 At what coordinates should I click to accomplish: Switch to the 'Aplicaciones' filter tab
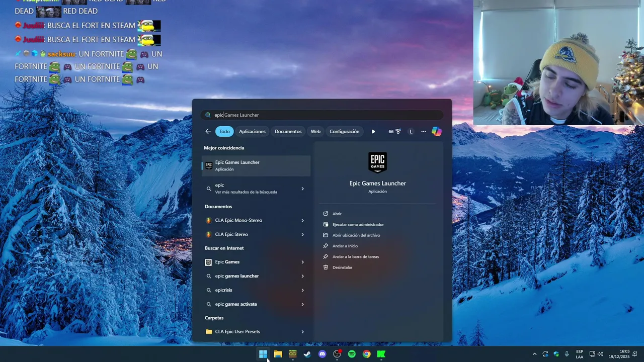(252, 131)
